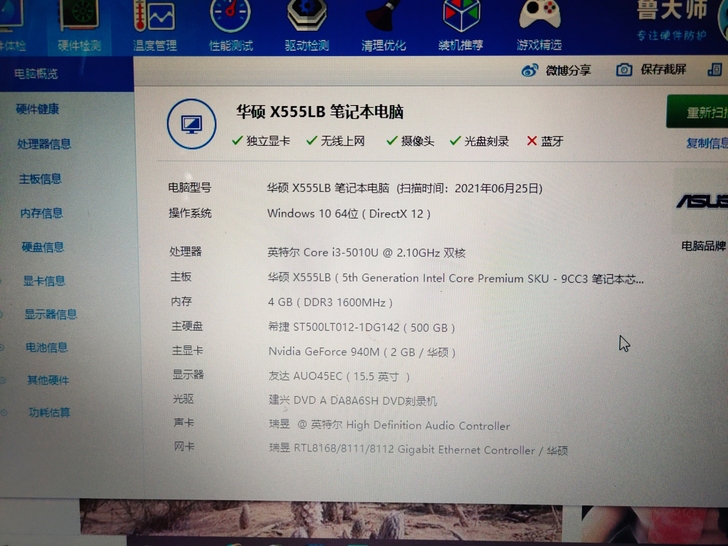Click the round computer monitor icon

click(191, 124)
